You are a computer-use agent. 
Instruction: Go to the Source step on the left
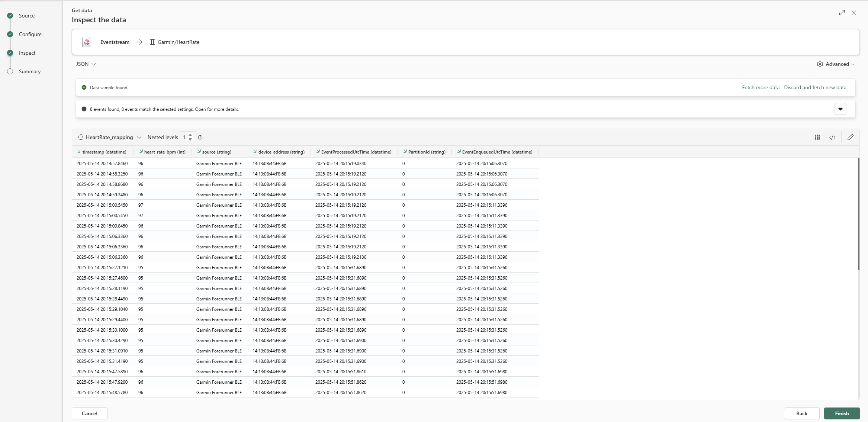tap(27, 15)
